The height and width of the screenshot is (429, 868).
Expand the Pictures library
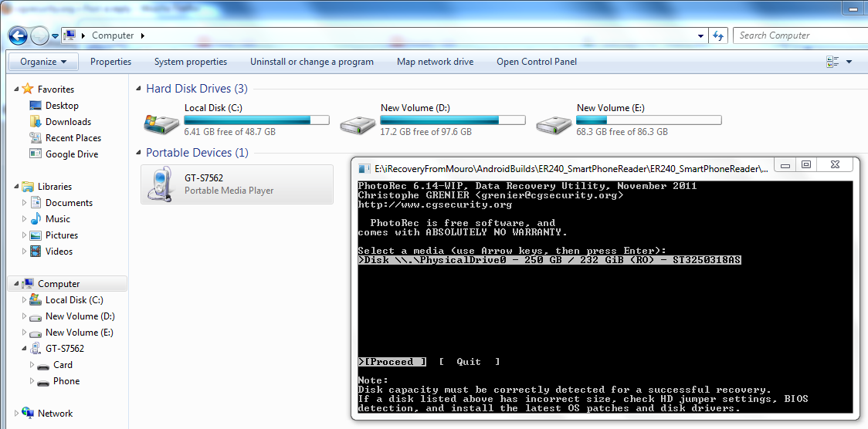25,235
